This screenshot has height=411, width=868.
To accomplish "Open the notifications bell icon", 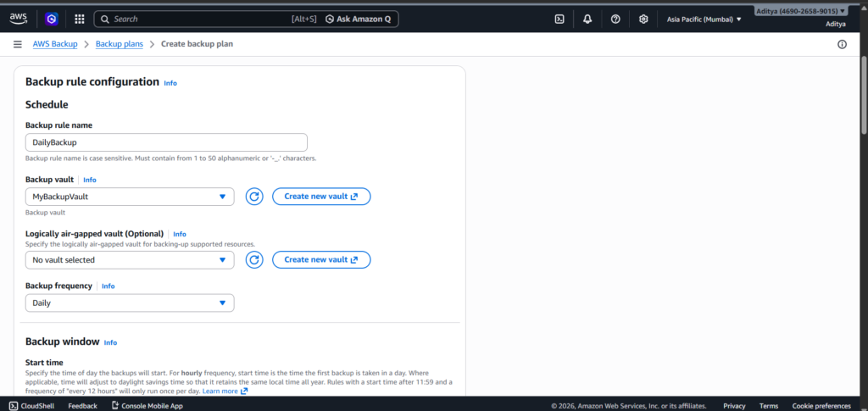I will click(x=587, y=19).
